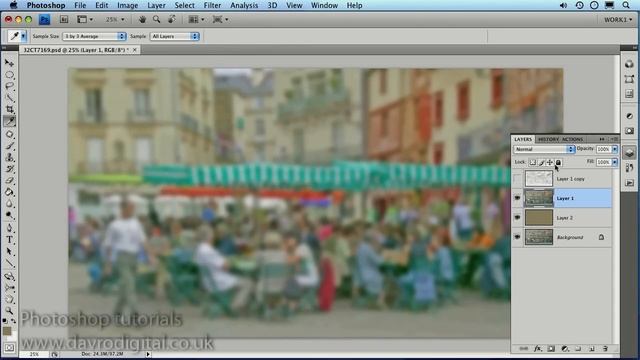Toggle lock transparent pixels
This screenshot has width=640, height=360.
pyautogui.click(x=533, y=162)
